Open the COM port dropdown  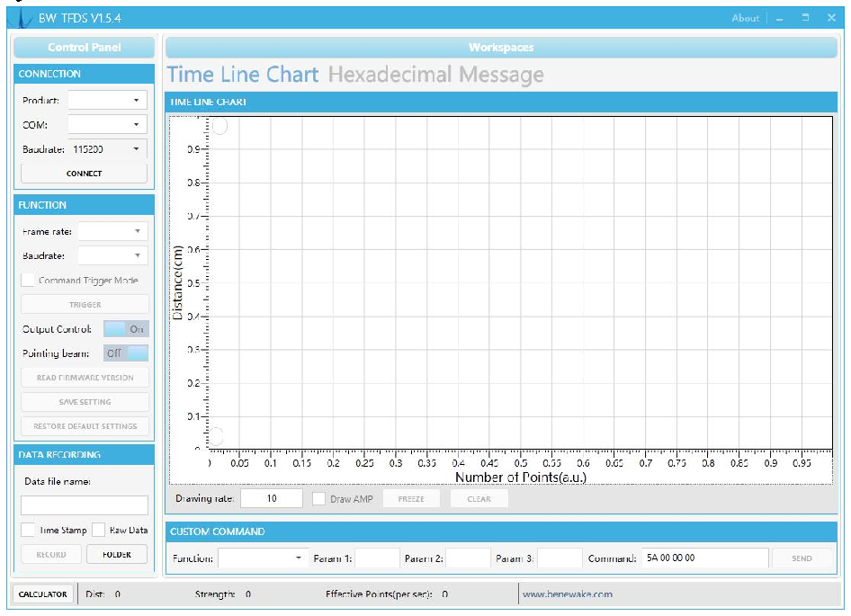click(x=107, y=125)
